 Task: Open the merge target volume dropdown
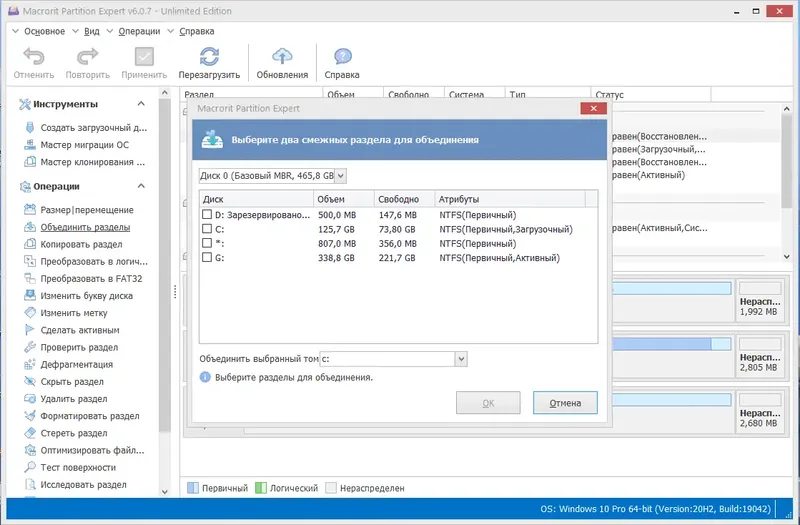461,359
